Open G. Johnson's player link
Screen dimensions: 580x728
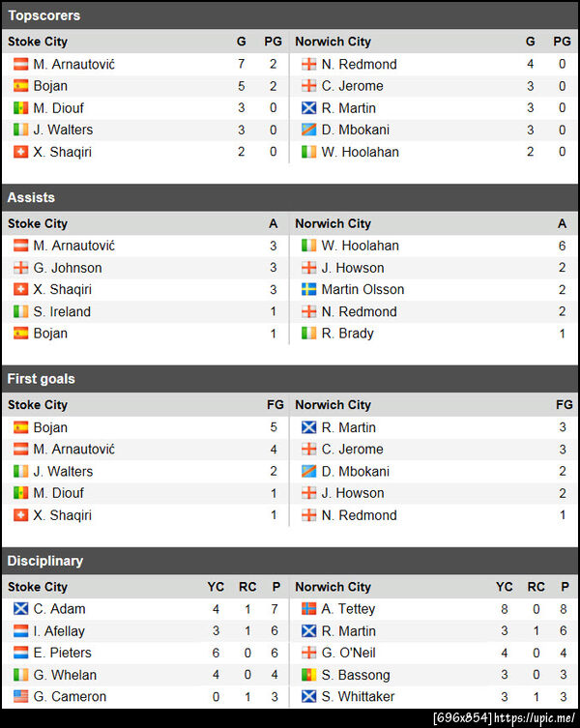pyautogui.click(x=67, y=268)
